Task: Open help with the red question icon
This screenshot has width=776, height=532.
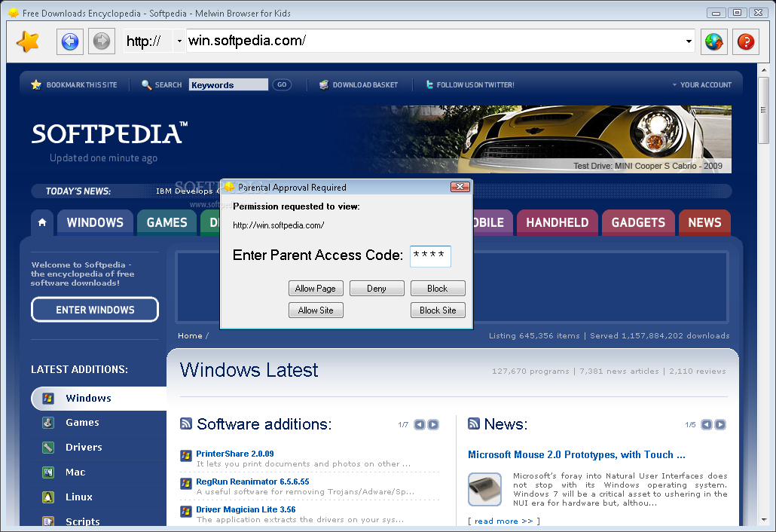Action: [x=746, y=41]
